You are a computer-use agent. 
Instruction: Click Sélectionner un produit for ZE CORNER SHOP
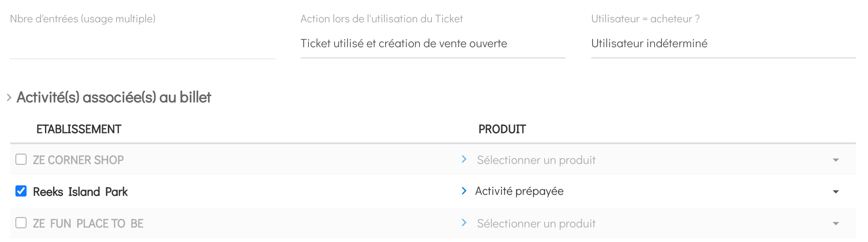tap(536, 160)
